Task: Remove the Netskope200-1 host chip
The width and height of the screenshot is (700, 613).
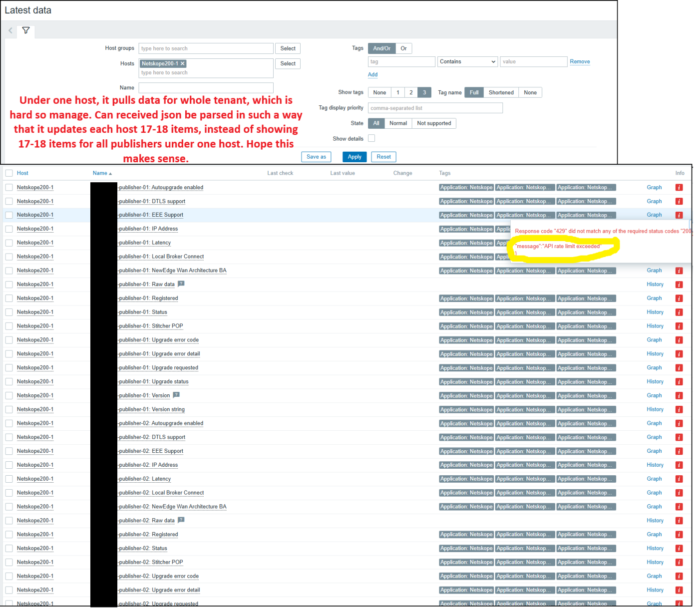Action: [182, 63]
